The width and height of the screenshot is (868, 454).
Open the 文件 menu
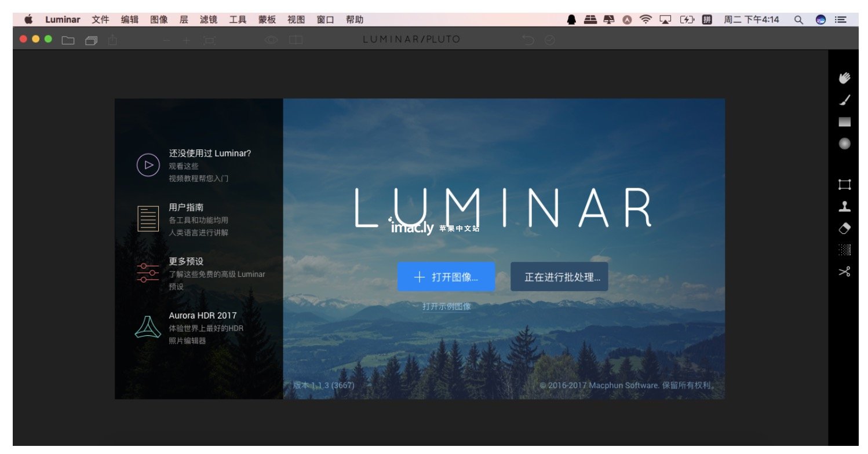tap(100, 19)
